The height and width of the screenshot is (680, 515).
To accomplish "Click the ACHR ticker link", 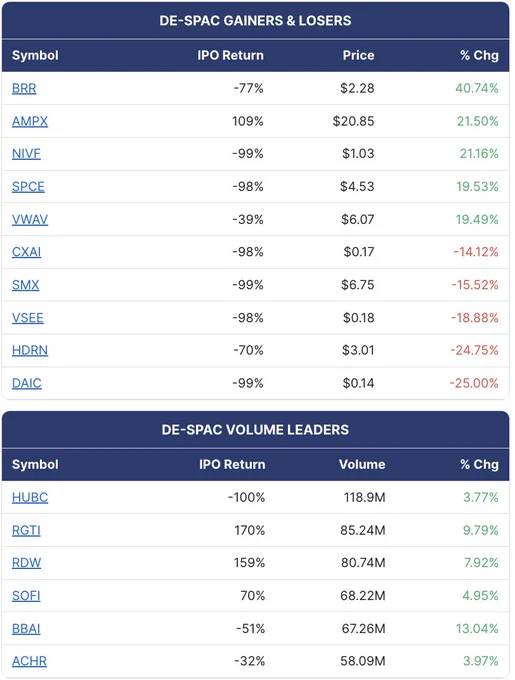I will [x=29, y=661].
